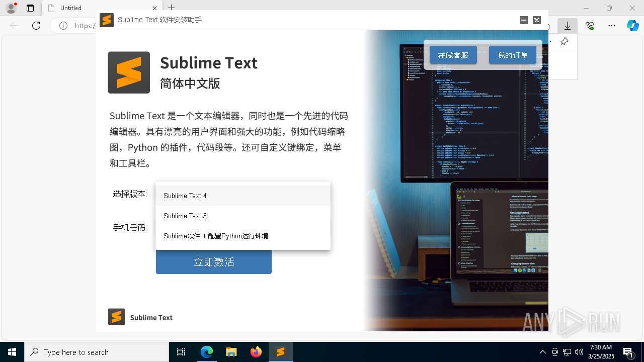Viewport: 644px width, 362px height.
Task: Pick Sublime软件+配置Python运行环境 option
Action: [243, 236]
